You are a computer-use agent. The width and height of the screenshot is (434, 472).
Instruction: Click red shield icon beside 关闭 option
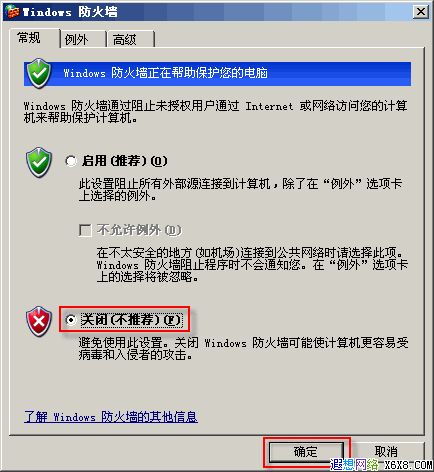click(x=39, y=321)
